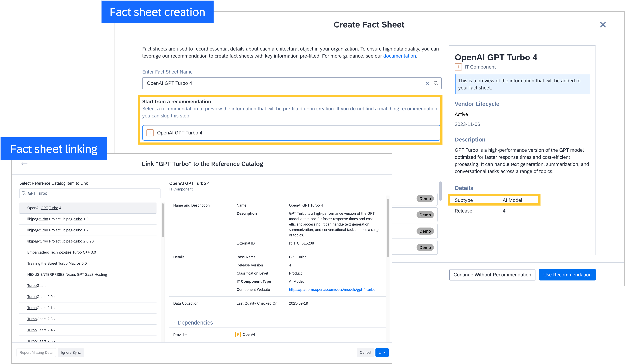Image resolution: width=625 pixels, height=364 pixels.
Task: Click the IT Component icon in recommendation
Action: [x=150, y=133]
